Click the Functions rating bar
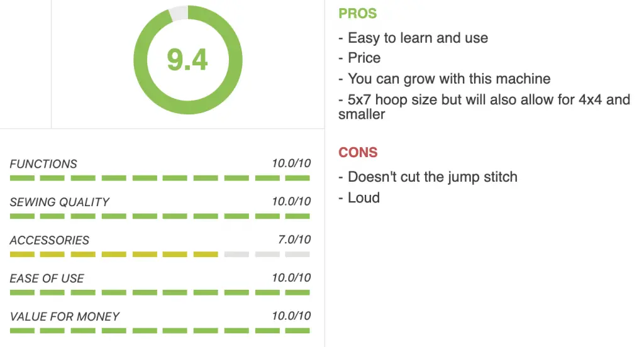644x347 pixels. coord(160,178)
